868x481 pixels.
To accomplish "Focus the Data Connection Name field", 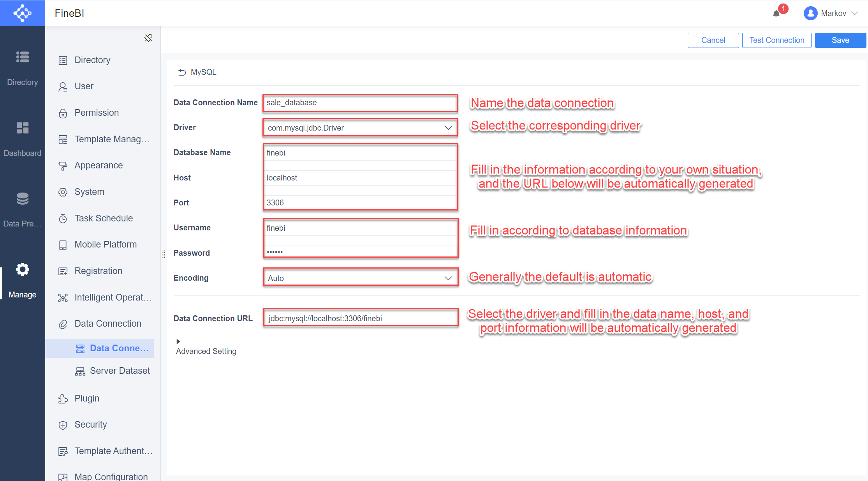I will [x=360, y=103].
